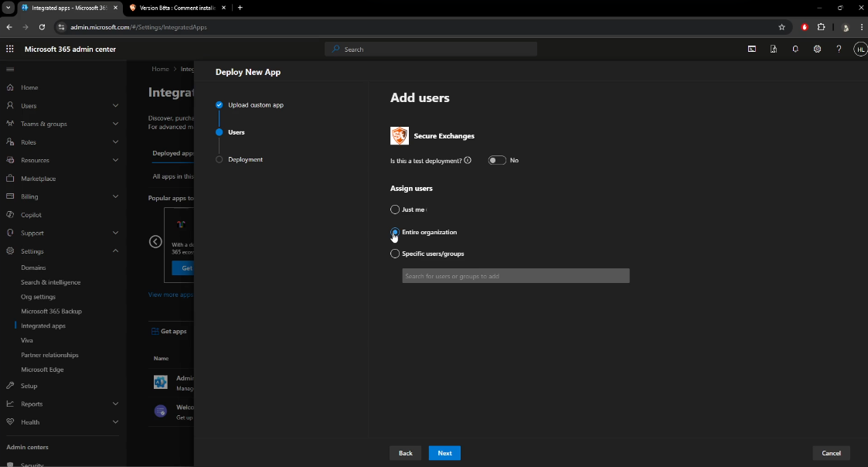Open notifications bell in the header
Viewport: 868px width, 467px height.
pyautogui.click(x=795, y=49)
